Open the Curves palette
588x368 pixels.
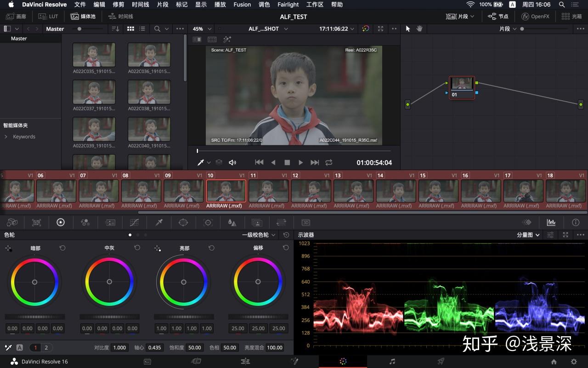pos(134,222)
